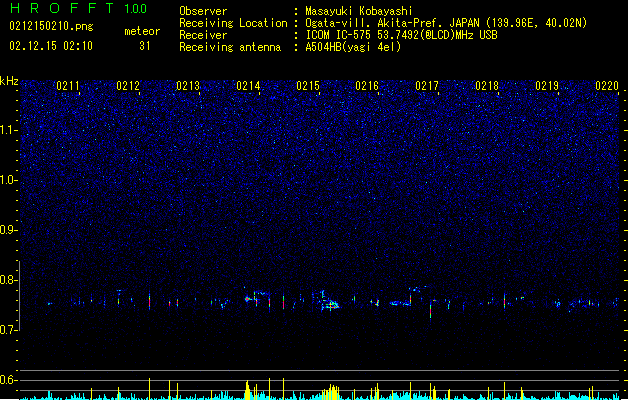This screenshot has width=629, height=400.
Task: Click the meteor label
Action: coord(142,31)
